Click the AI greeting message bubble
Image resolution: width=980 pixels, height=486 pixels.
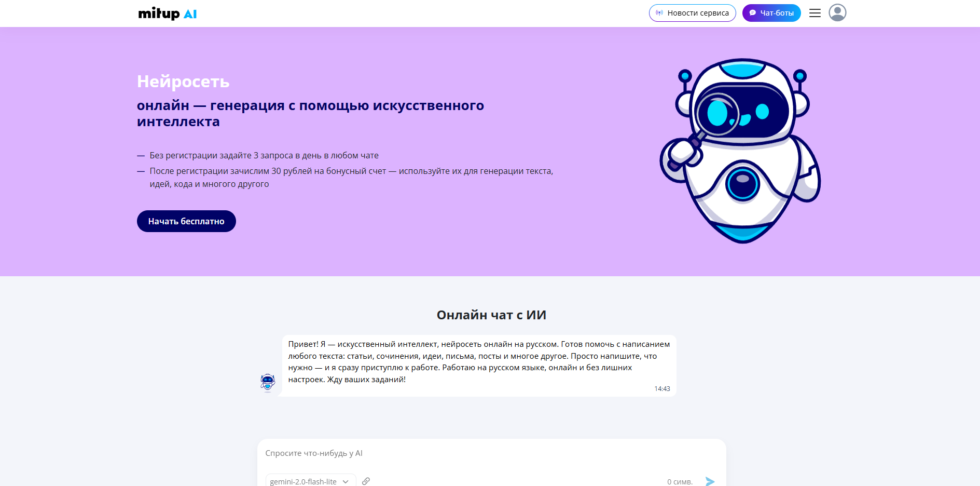pos(478,362)
